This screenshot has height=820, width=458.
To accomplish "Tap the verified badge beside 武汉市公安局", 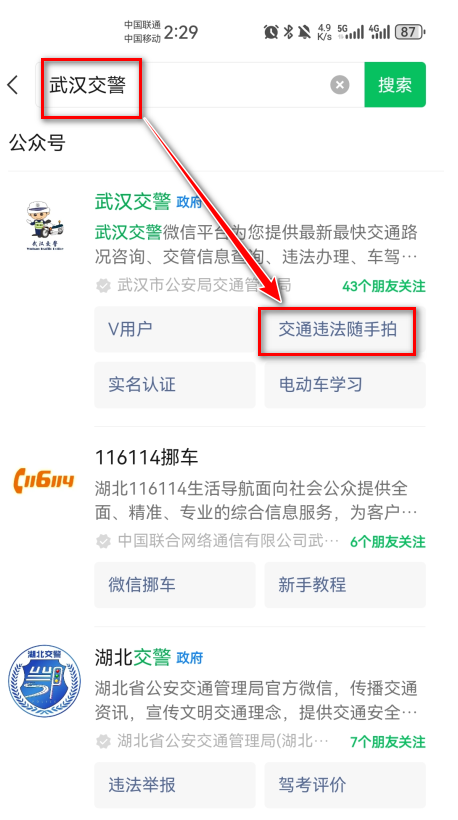I will (x=104, y=286).
